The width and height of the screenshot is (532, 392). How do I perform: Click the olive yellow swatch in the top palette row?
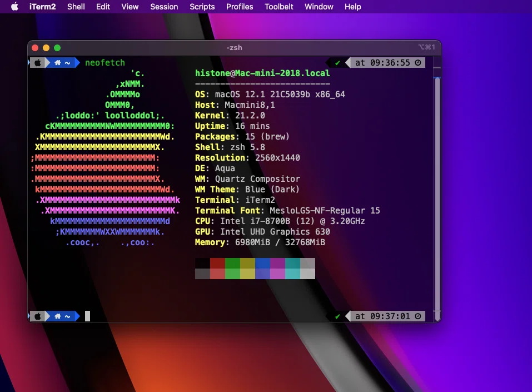tap(248, 264)
